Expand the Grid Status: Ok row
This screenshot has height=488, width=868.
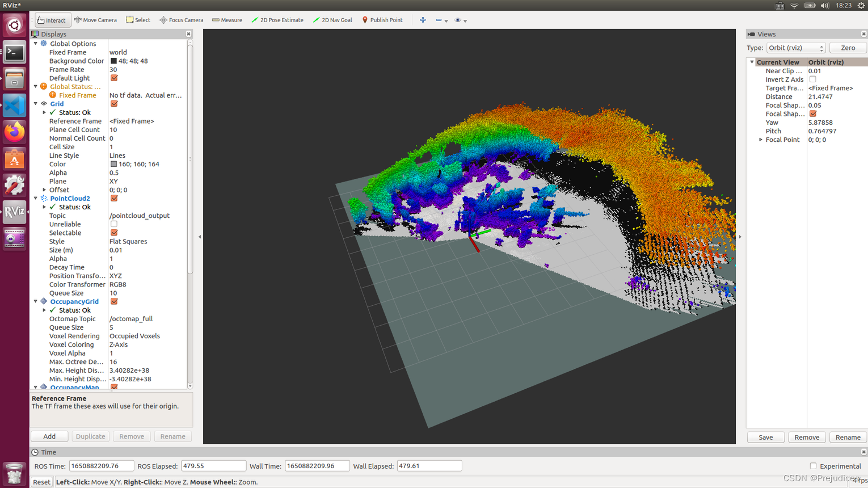point(44,112)
